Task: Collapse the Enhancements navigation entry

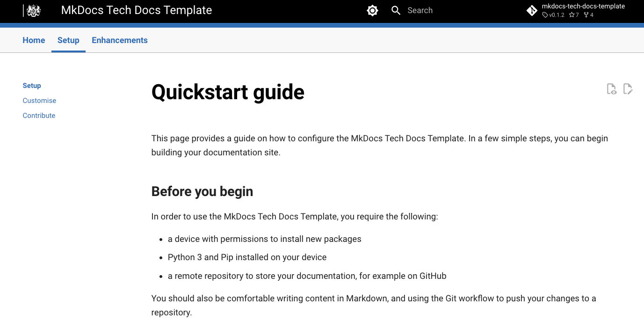Action: pos(119,40)
